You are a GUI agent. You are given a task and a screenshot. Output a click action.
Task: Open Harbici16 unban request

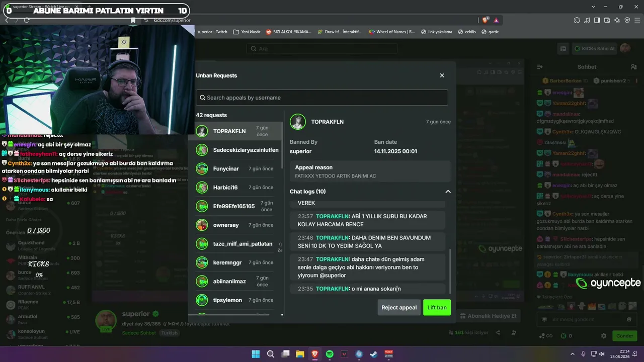point(239,188)
